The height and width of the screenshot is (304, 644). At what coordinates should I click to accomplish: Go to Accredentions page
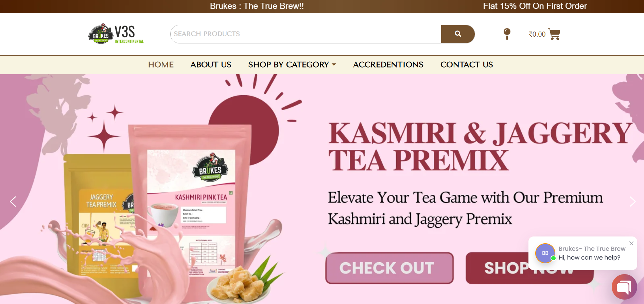[388, 64]
